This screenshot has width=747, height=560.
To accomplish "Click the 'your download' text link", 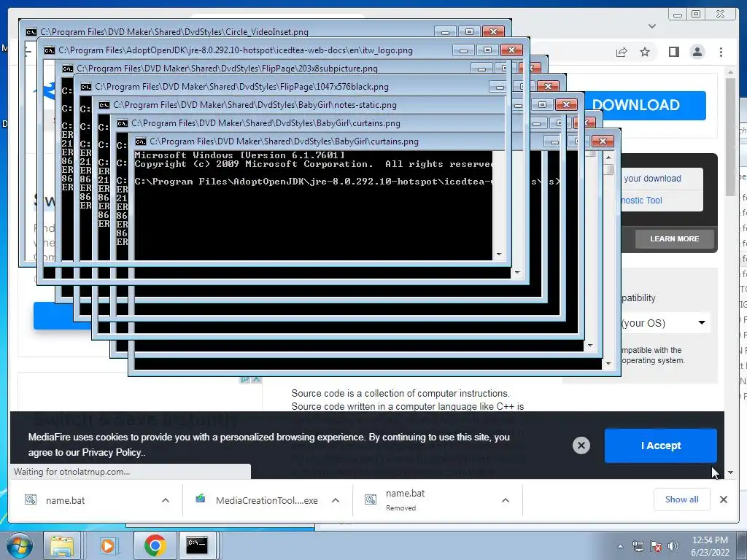I will click(652, 179).
